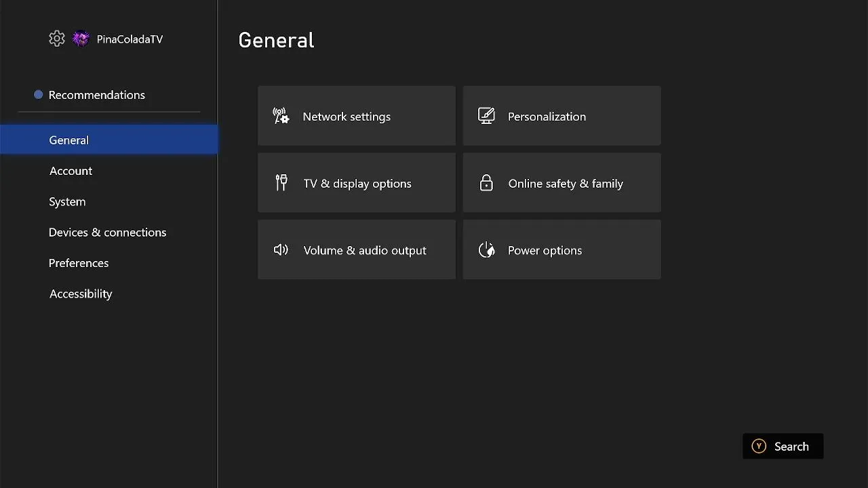
Task: Click the Power options icon
Action: (486, 250)
